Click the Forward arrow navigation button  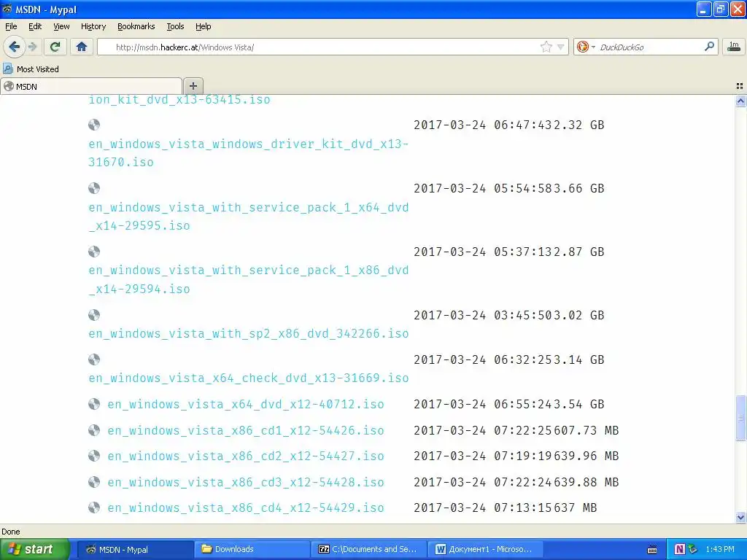[32, 47]
